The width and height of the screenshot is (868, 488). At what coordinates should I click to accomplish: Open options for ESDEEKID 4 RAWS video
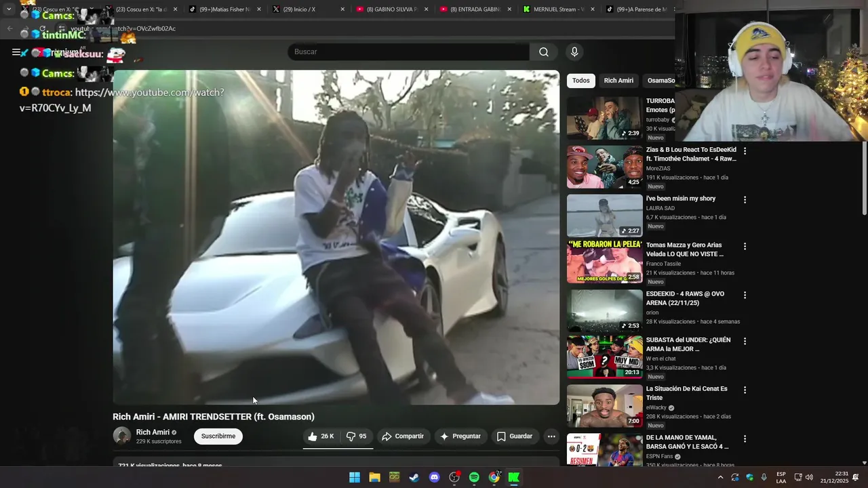745,296
